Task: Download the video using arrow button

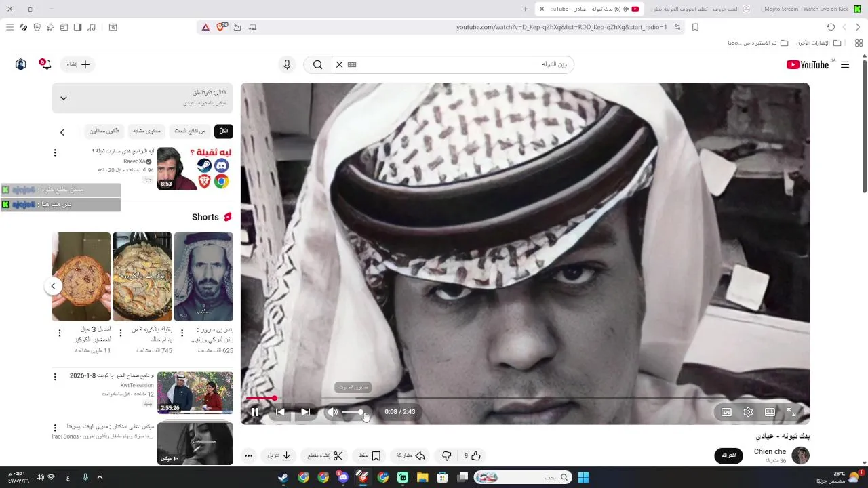Action: click(x=279, y=456)
